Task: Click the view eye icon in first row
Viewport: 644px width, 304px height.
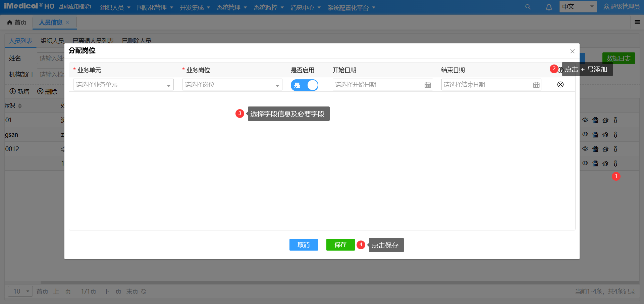Action: pyautogui.click(x=585, y=120)
